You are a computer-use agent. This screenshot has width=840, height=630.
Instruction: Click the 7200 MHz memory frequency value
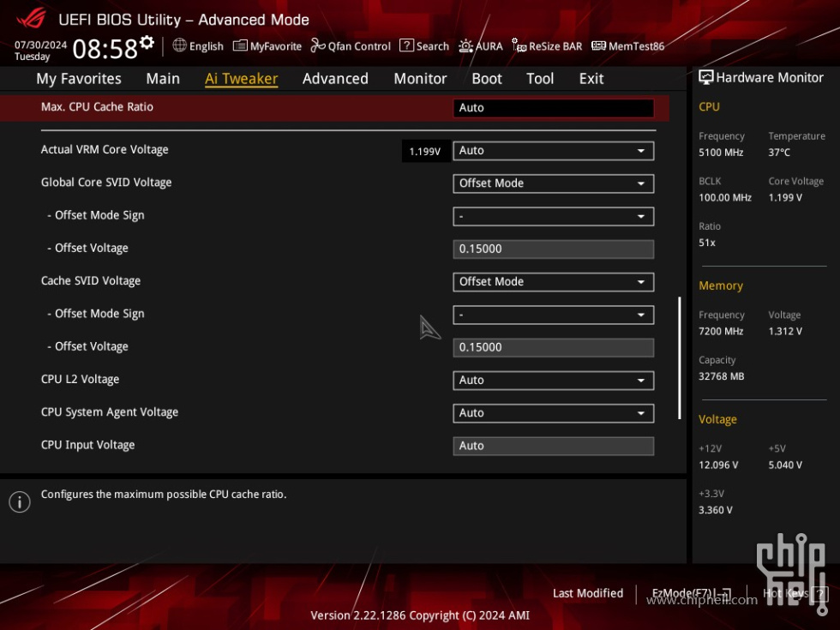coord(721,331)
